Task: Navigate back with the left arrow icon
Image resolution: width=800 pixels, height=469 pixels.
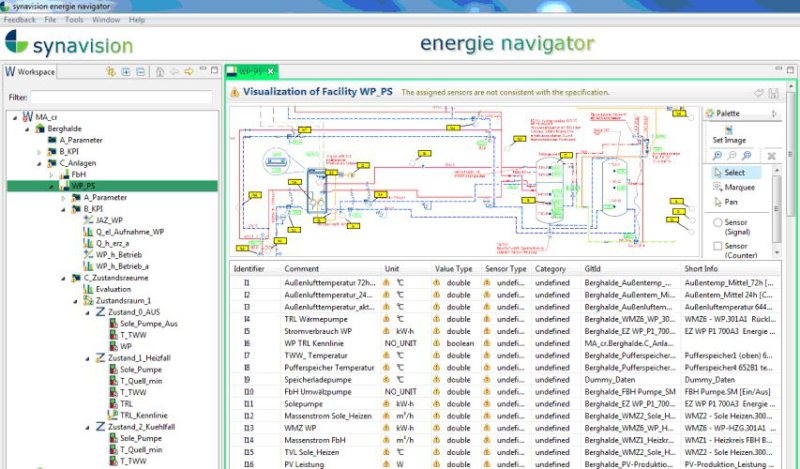Action: click(x=174, y=71)
